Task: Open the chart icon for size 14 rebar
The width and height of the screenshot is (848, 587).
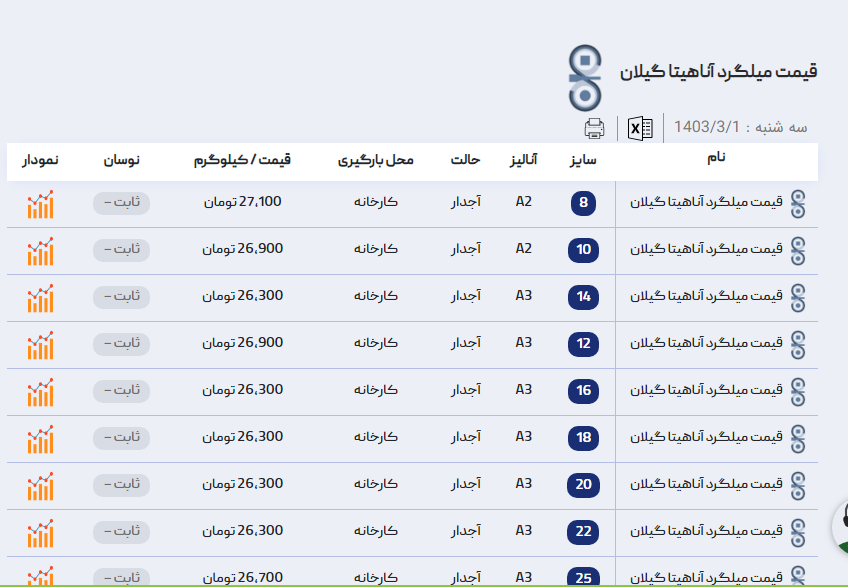Action: coord(40,298)
